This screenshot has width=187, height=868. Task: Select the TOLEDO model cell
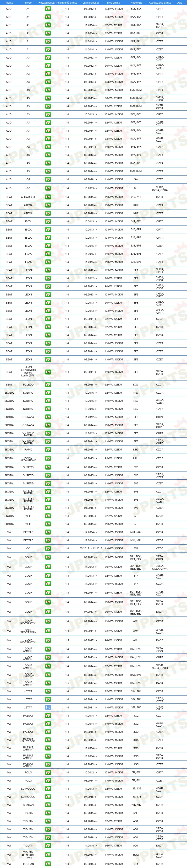click(28, 385)
